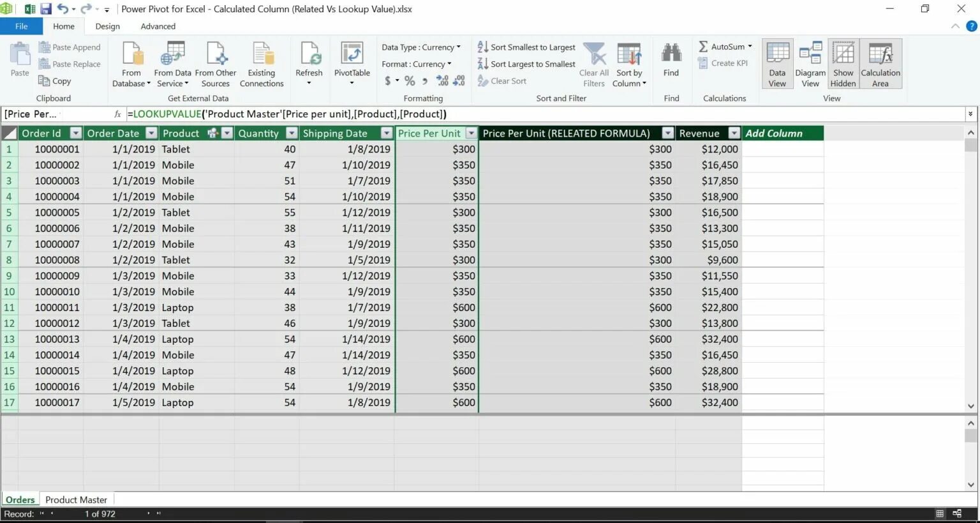Apply currency dollar format
This screenshot has width=980, height=523.
(388, 81)
